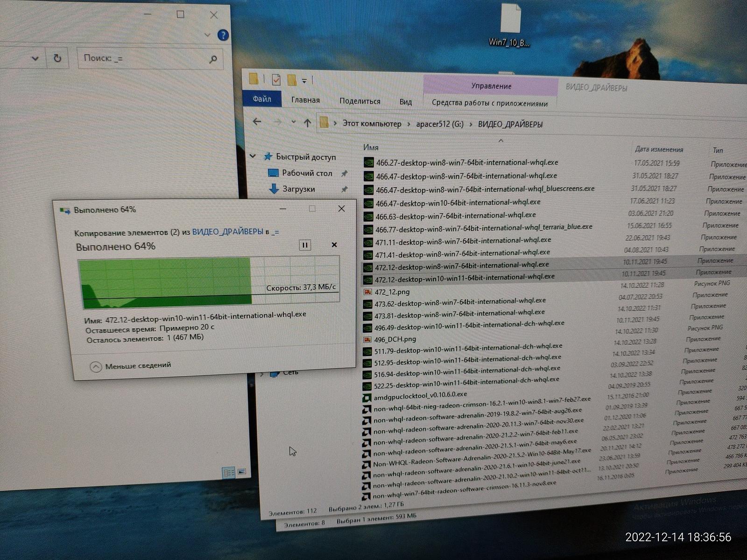The image size is (747, 560).
Task: Refresh the folder in the back window
Action: [57, 58]
